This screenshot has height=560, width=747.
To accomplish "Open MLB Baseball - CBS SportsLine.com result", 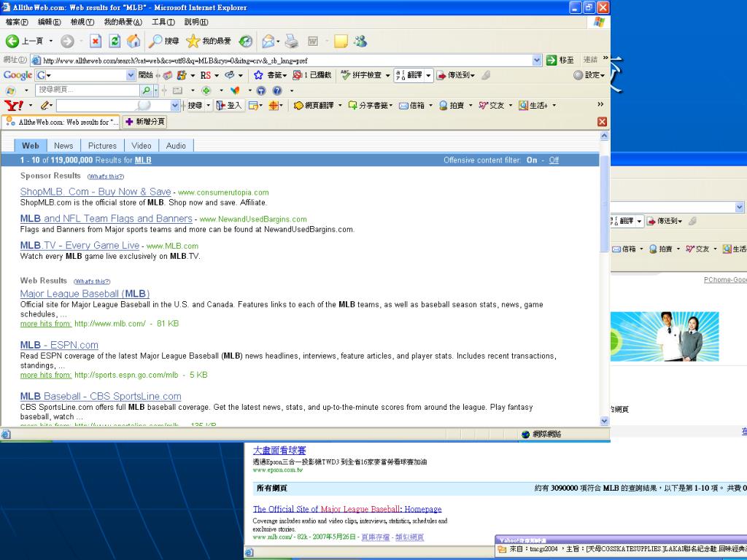I will pyautogui.click(x=101, y=396).
